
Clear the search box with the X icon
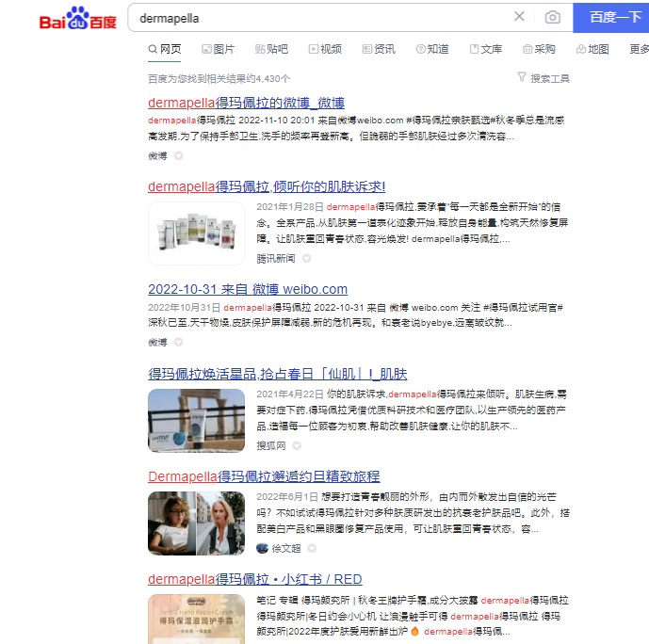pyautogui.click(x=519, y=17)
